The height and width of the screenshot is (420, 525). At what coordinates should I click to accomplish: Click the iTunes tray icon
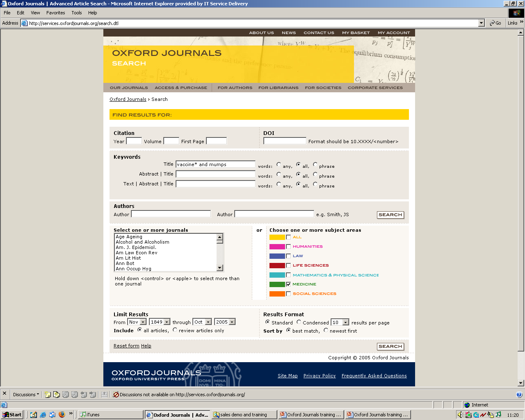498,415
